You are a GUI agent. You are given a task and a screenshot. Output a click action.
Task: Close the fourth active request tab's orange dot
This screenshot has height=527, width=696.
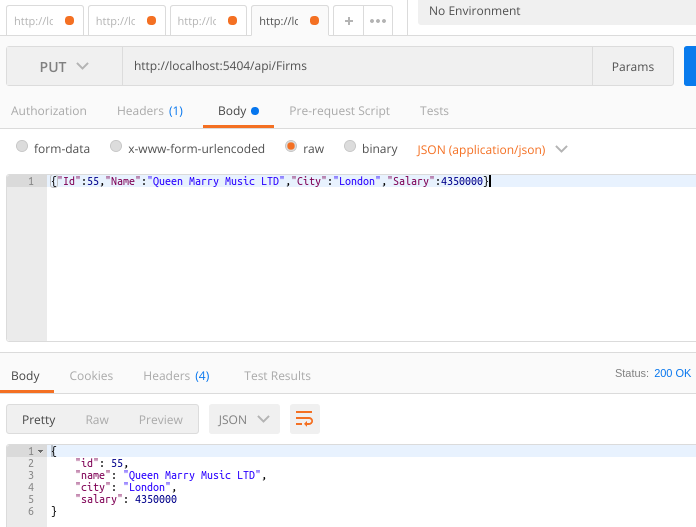point(314,20)
